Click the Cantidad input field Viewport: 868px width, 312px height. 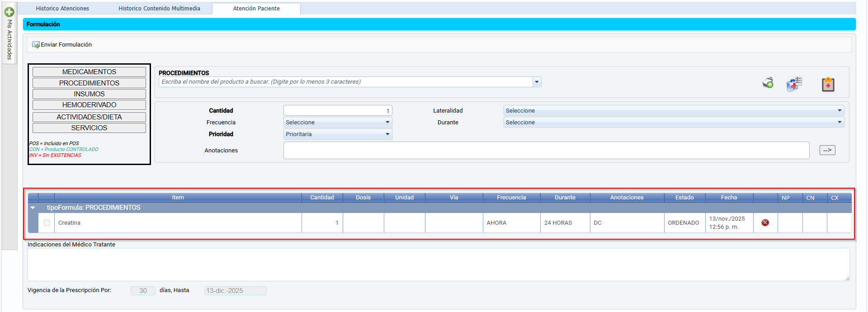(x=338, y=111)
